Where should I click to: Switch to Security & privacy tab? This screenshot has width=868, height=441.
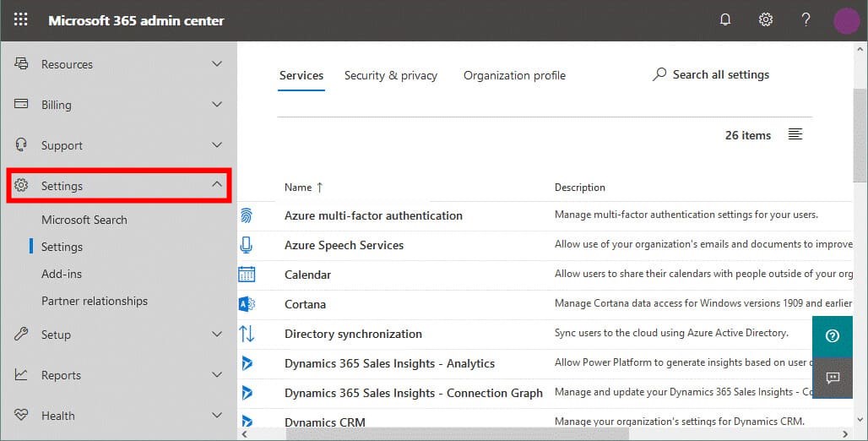click(x=391, y=75)
